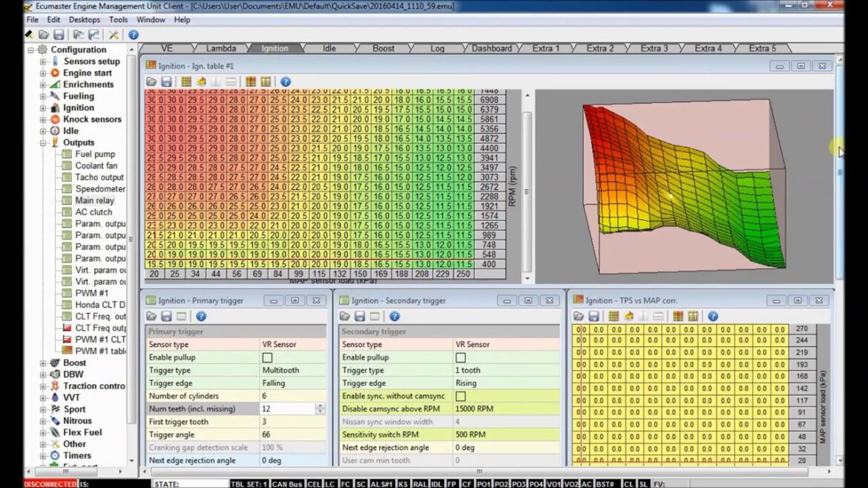This screenshot has width=868, height=488.
Task: Save the Ign. table #1 using disk icon
Action: click(x=166, y=82)
